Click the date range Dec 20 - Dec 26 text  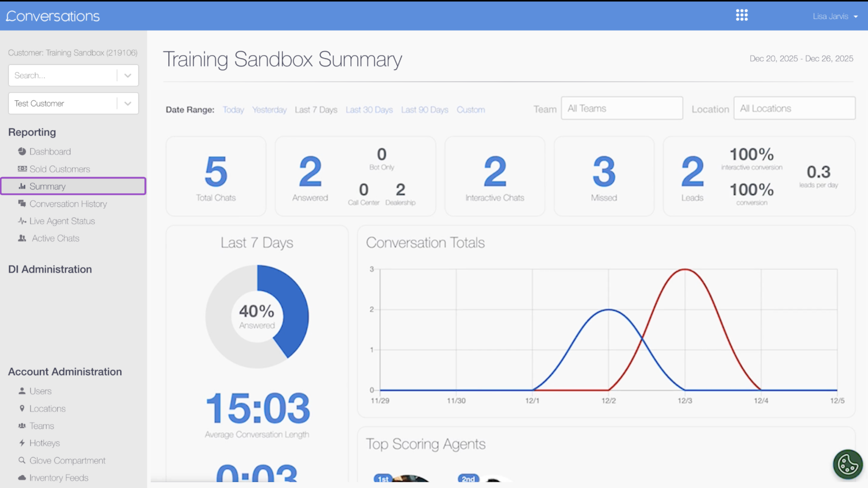(801, 59)
